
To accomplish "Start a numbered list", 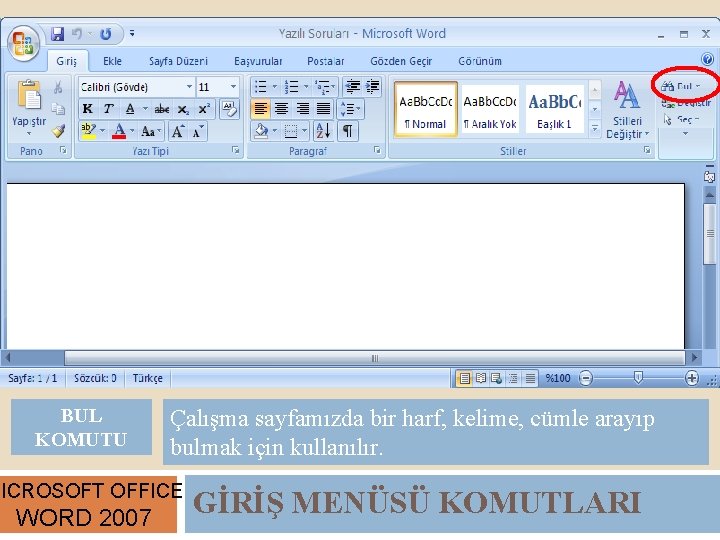I will point(292,87).
